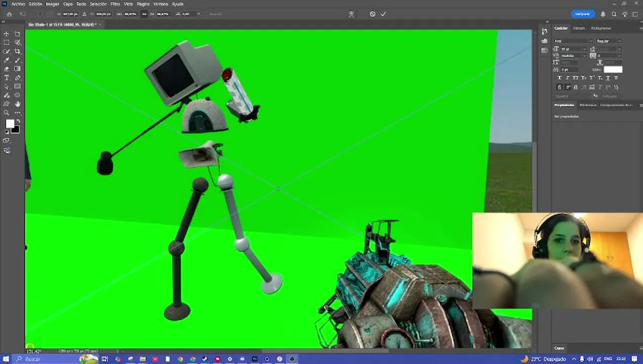The width and height of the screenshot is (643, 364).
Task: Open the Archivo menu
Action: 18,4
